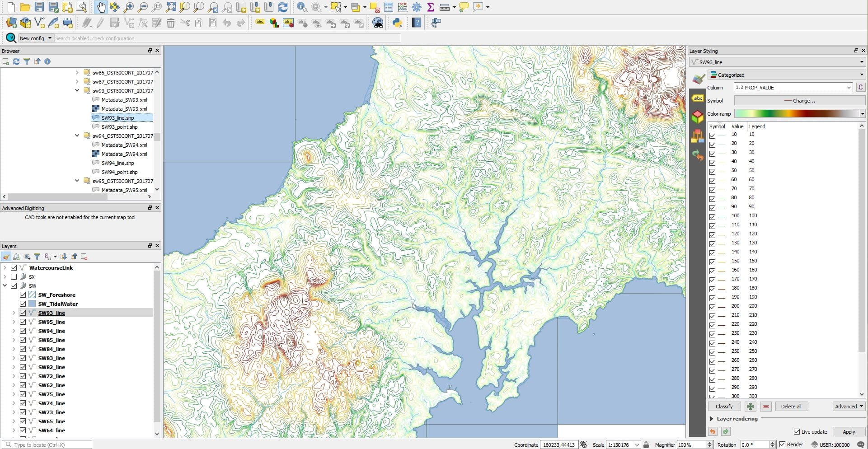868x449 pixels.
Task: Launch the MetaSearch catalog client icon
Action: coord(378,23)
